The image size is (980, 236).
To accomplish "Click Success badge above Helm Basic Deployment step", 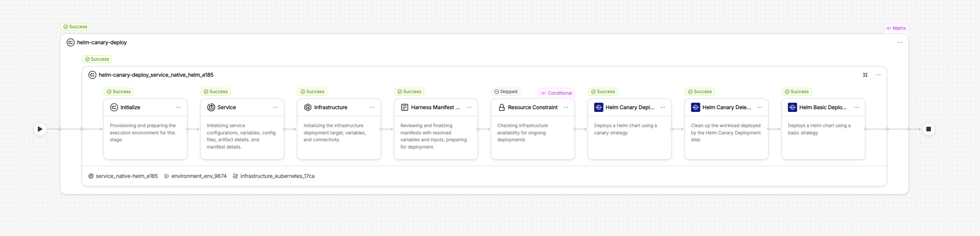I will coord(797,92).
